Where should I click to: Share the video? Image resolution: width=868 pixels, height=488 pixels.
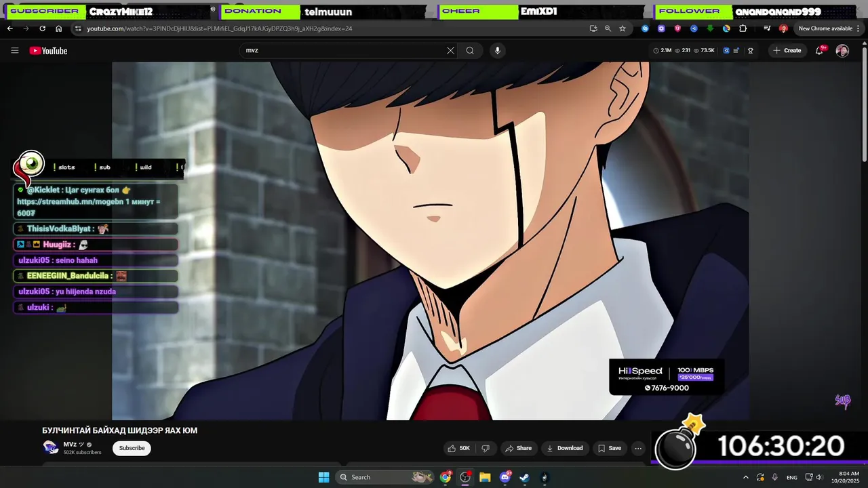pos(519,448)
